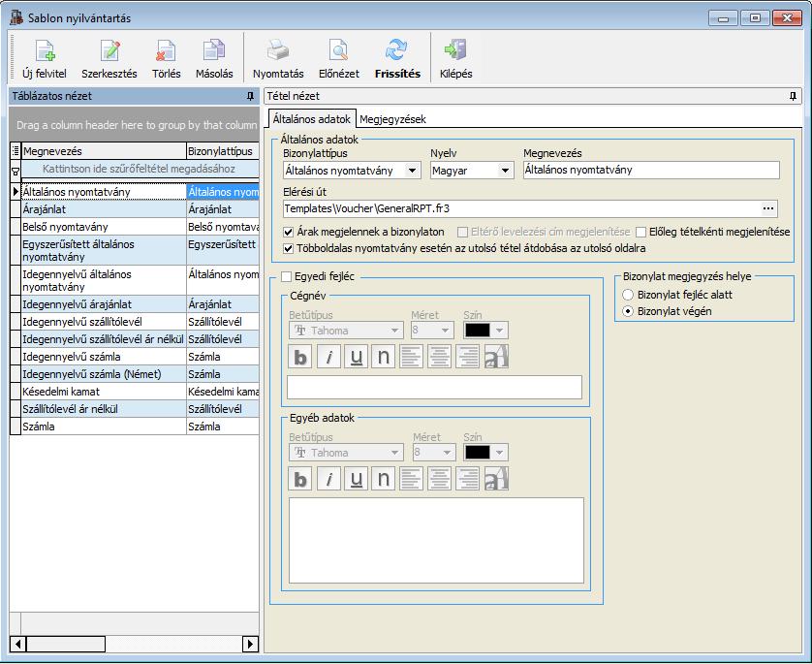Center the Egyéb adatok text
Image resolution: width=812 pixels, height=664 pixels.
(x=440, y=479)
